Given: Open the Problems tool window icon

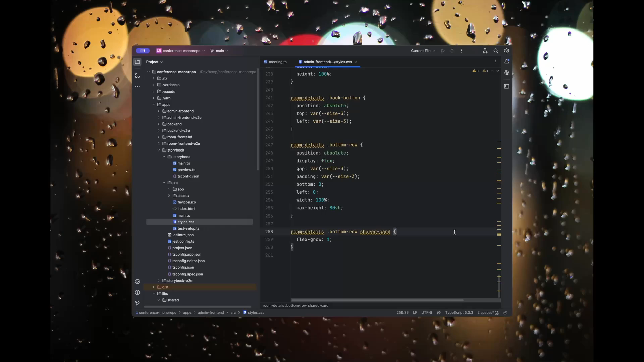Looking at the screenshot, I should tap(137, 292).
